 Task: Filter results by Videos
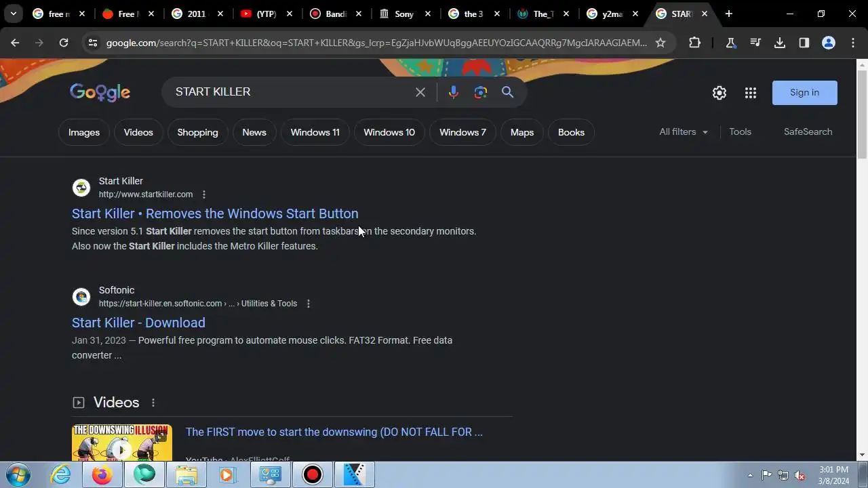tap(138, 132)
